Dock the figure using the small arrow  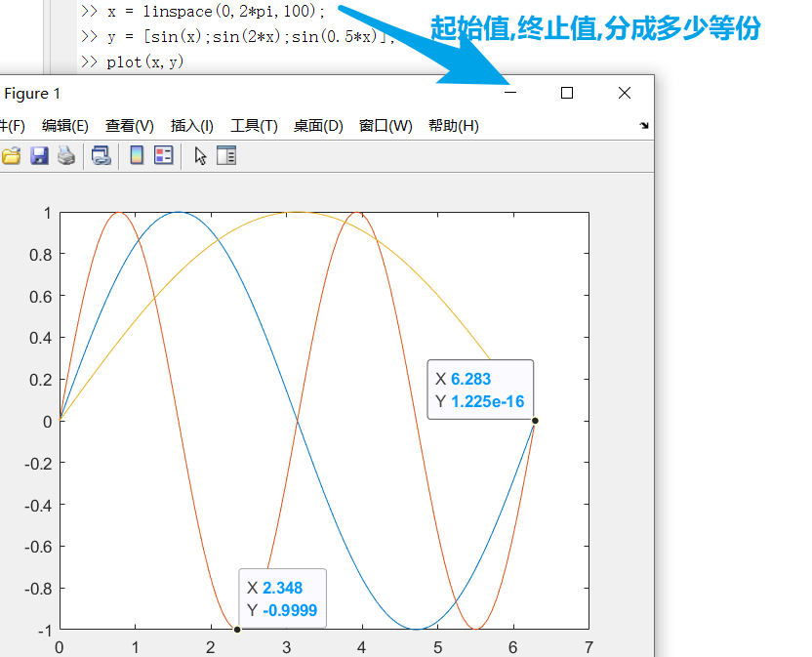coord(644,125)
